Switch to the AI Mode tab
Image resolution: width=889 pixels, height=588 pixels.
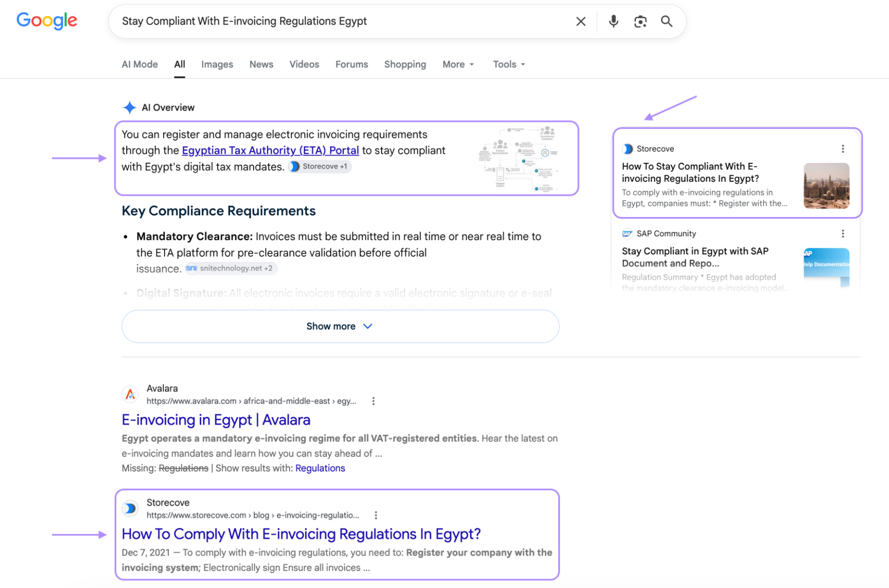pos(140,64)
